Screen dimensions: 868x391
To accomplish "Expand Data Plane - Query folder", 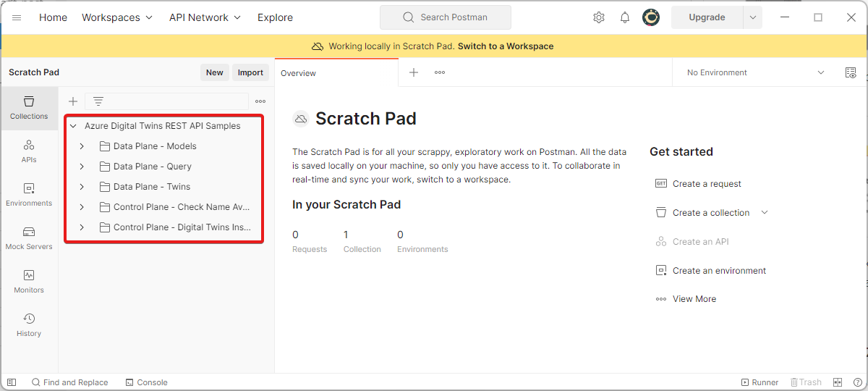I will coord(82,167).
